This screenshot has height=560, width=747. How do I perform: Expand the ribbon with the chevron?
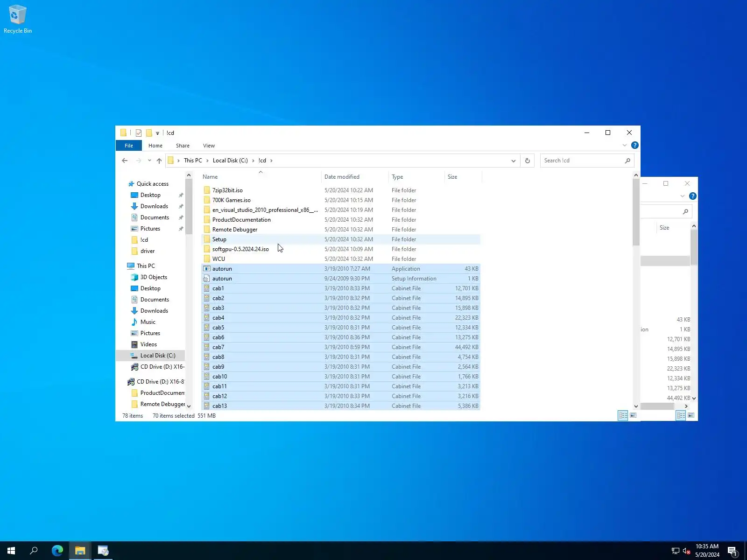(625, 146)
